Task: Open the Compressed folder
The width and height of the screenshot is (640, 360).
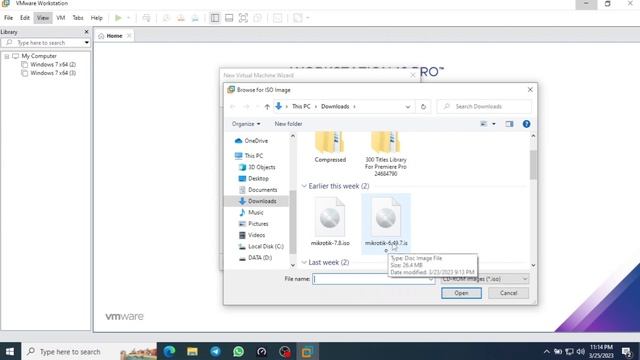Action: click(x=330, y=147)
